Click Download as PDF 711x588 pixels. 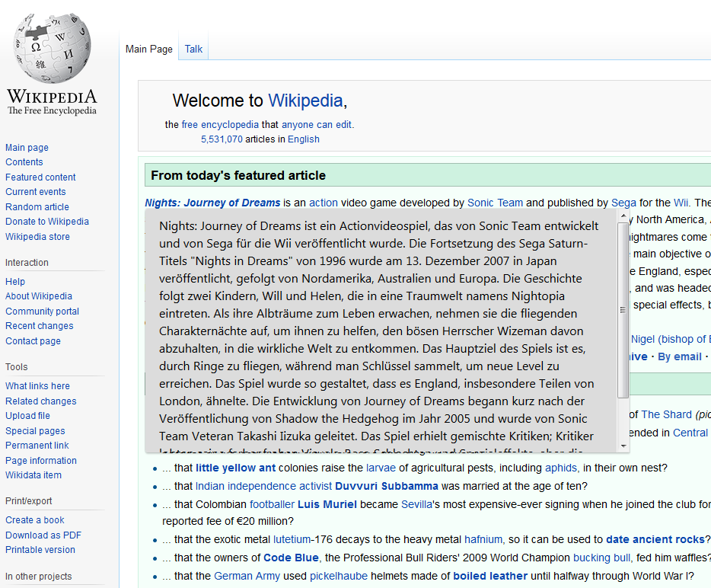click(43, 535)
